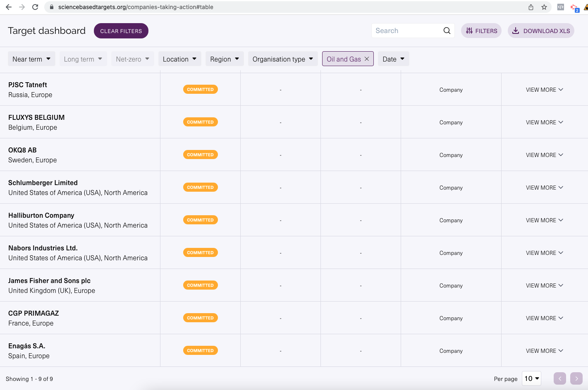The height and width of the screenshot is (390, 588).
Task: Click the Russia, Europe location text
Action: click(x=30, y=95)
